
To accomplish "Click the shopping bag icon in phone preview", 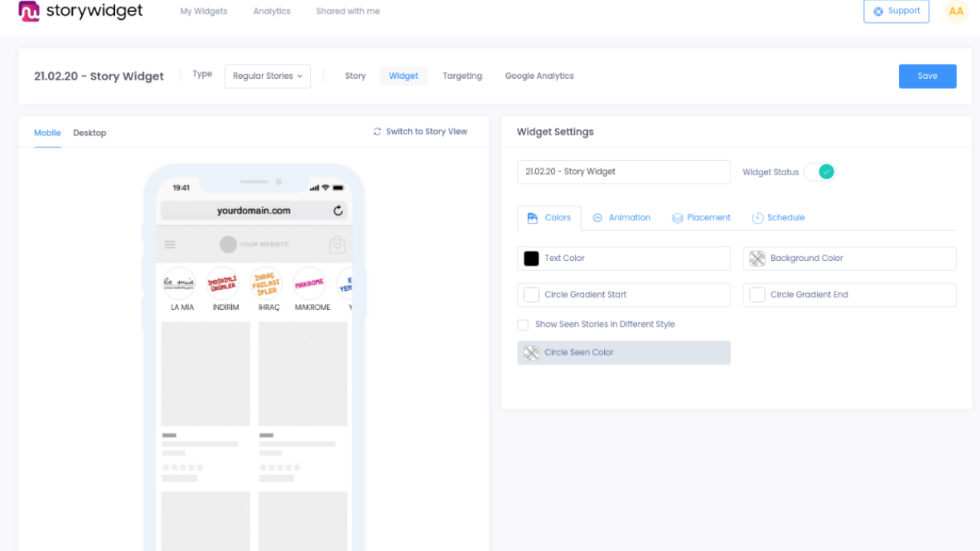I will [x=337, y=244].
